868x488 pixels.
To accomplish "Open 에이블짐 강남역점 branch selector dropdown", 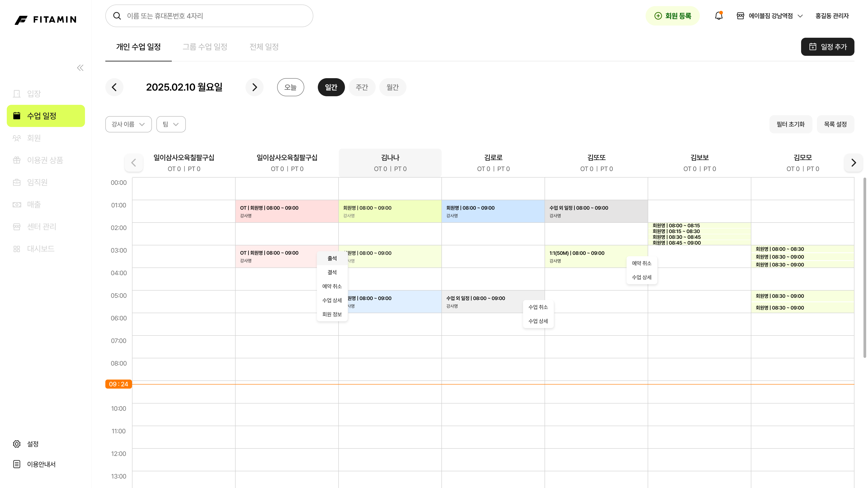I will [770, 16].
